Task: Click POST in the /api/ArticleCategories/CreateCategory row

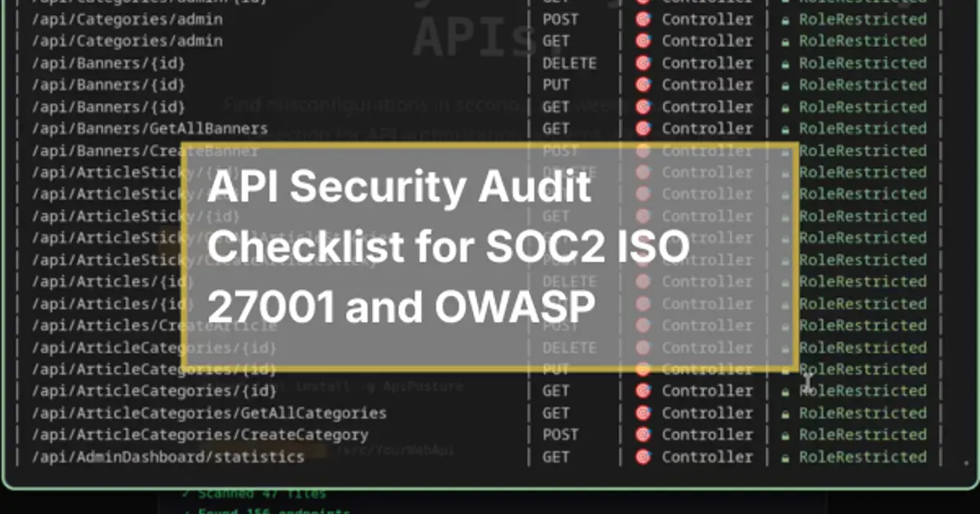Action: pyautogui.click(x=560, y=435)
